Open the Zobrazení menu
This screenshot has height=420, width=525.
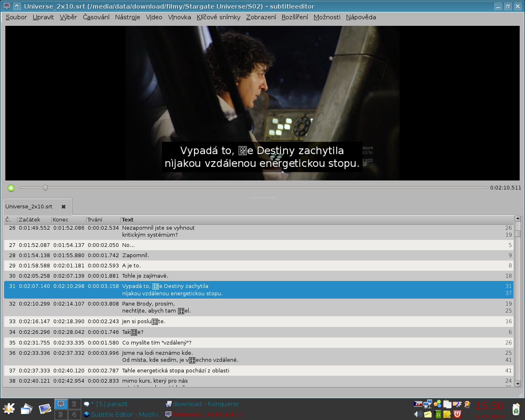click(x=261, y=17)
